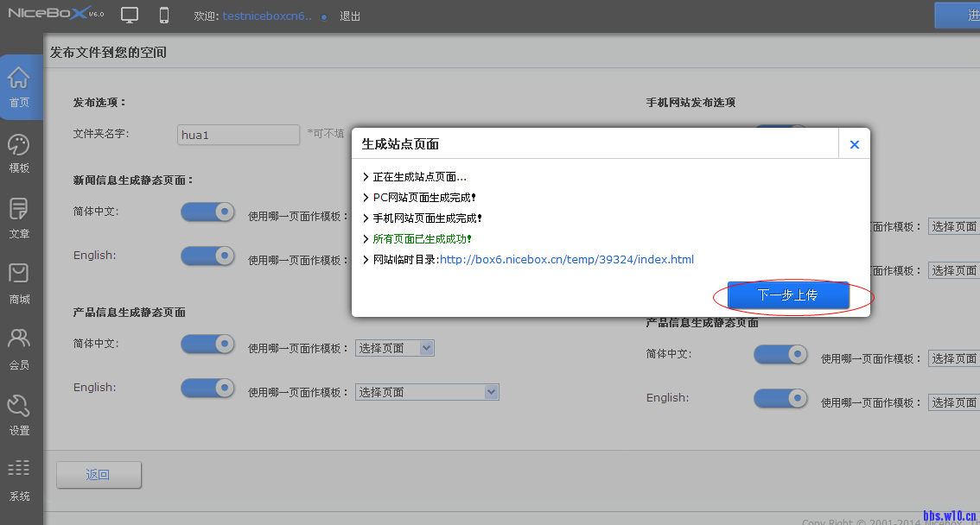Switch to desktop preview with monitor icon
The height and width of the screenshot is (525, 980).
coord(130,15)
